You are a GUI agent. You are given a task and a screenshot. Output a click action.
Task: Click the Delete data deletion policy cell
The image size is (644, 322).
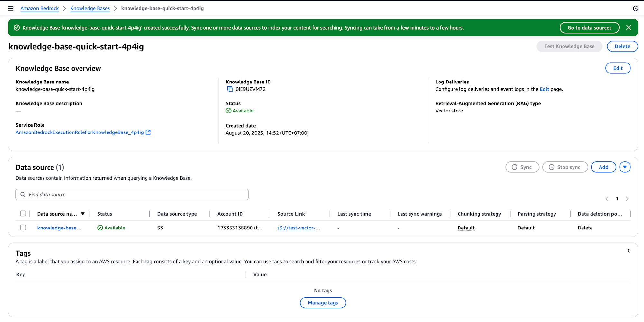point(585,228)
